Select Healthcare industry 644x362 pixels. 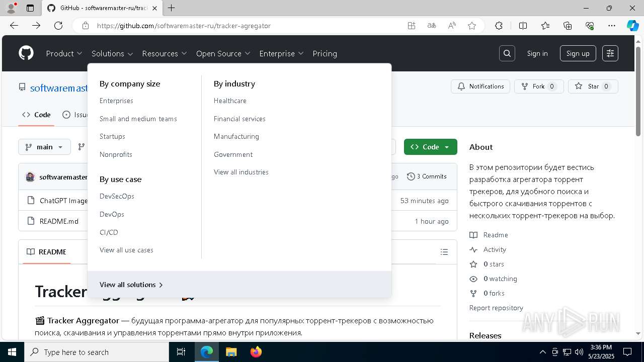tap(230, 101)
